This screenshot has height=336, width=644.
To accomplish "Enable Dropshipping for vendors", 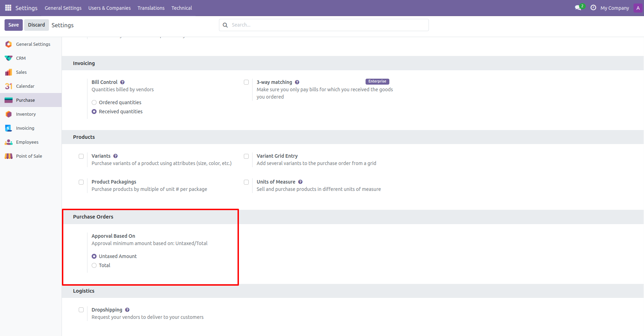I will [x=81, y=310].
